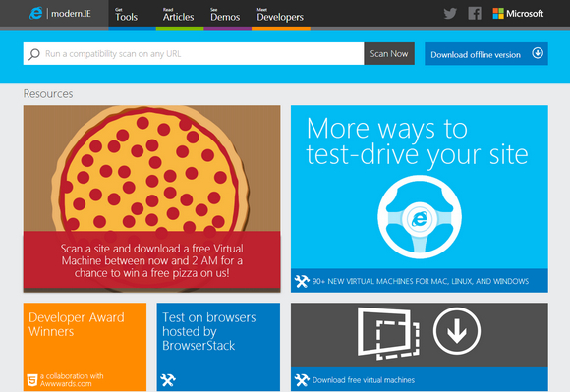Screen dimensions: 570x392
Task: Open Download free virtual machines link
Action: [364, 380]
